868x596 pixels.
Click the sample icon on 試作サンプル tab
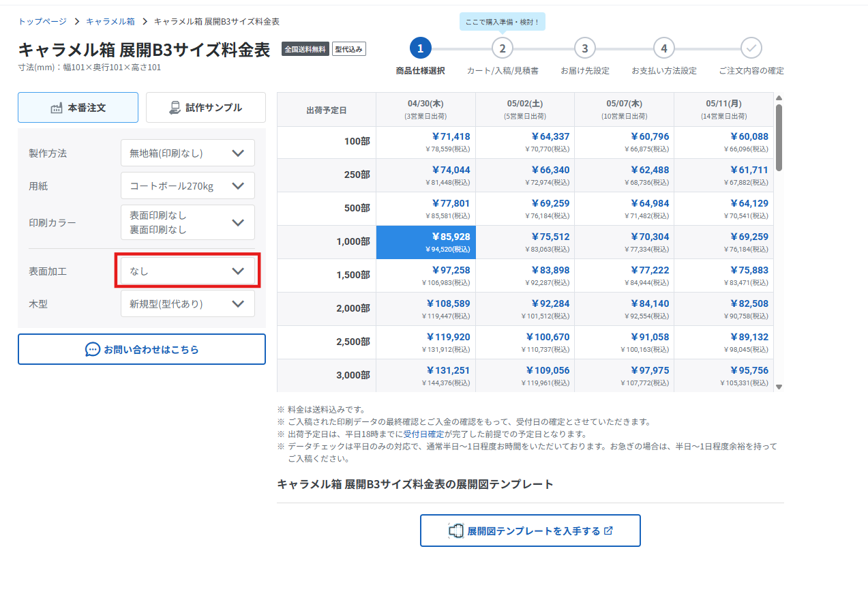175,108
